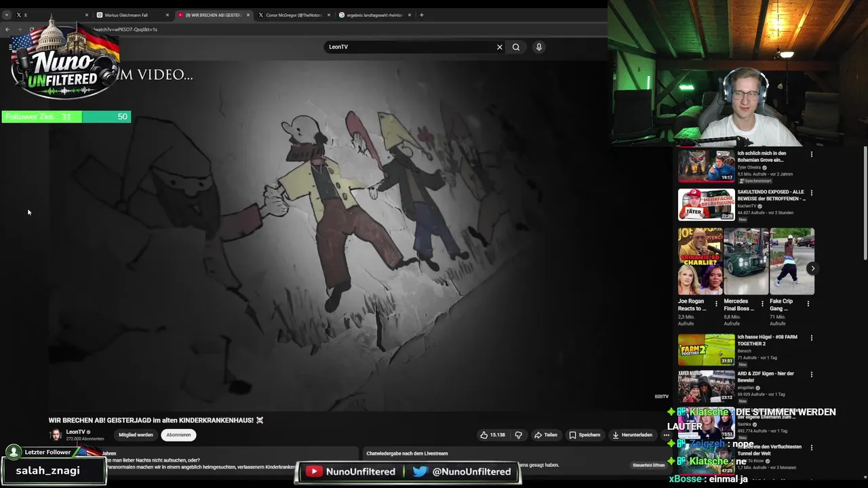Image resolution: width=868 pixels, height=488 pixels.
Task: Open the Conor McGregor X tab
Action: (293, 15)
